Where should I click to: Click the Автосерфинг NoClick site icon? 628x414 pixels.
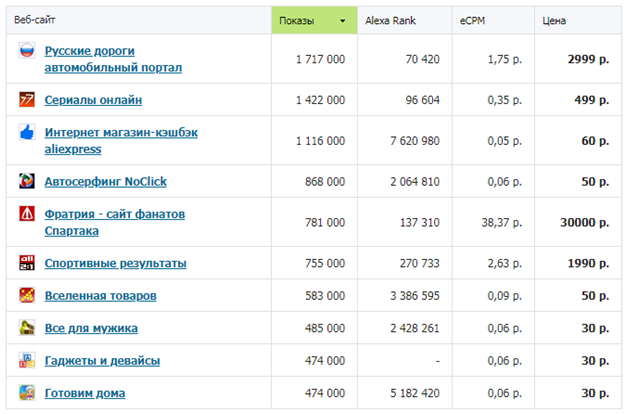click(x=27, y=181)
